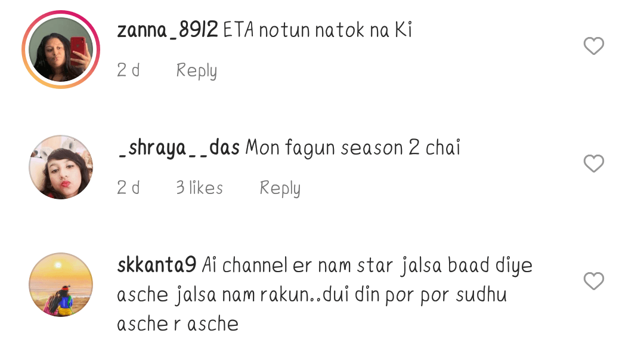Open zanna_8912's story from the ringed avatar
The height and width of the screenshot is (339, 644).
tap(61, 50)
